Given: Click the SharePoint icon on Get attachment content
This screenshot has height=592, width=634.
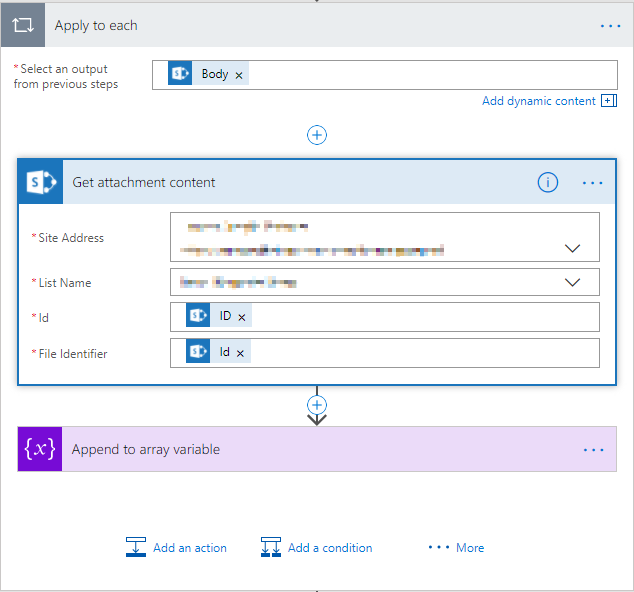Looking at the screenshot, I should coord(41,182).
